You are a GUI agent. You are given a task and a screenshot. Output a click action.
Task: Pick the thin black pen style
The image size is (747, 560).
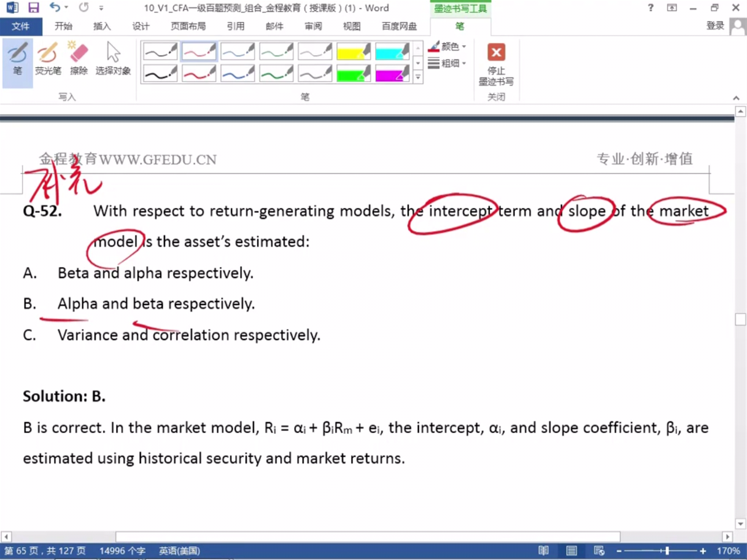[160, 51]
